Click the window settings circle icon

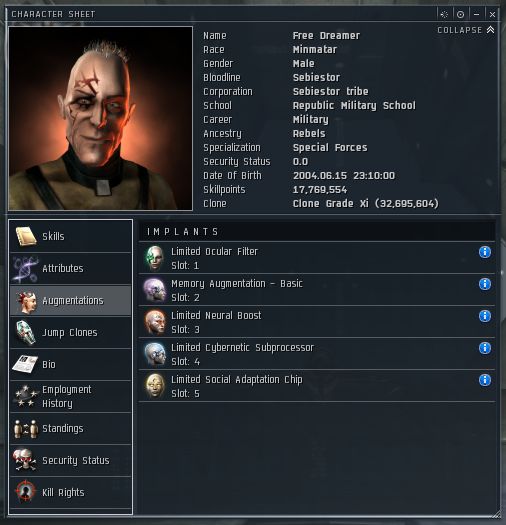click(x=460, y=14)
